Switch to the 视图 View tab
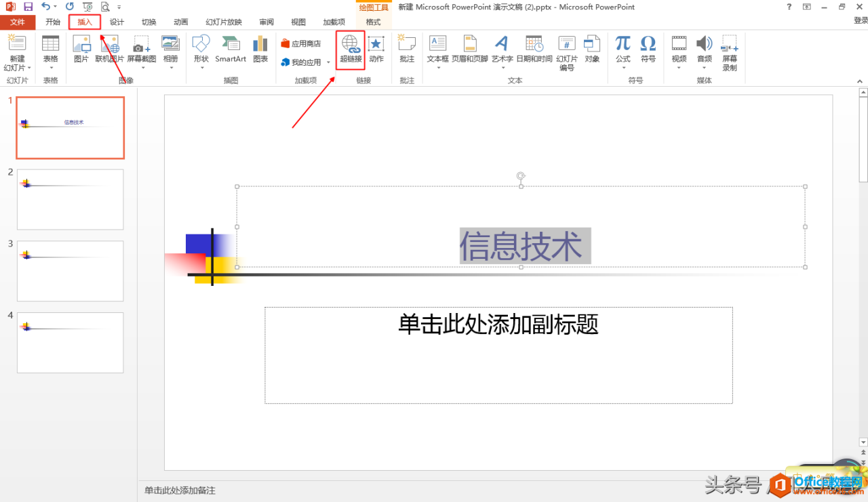This screenshot has height=502, width=868. point(298,22)
